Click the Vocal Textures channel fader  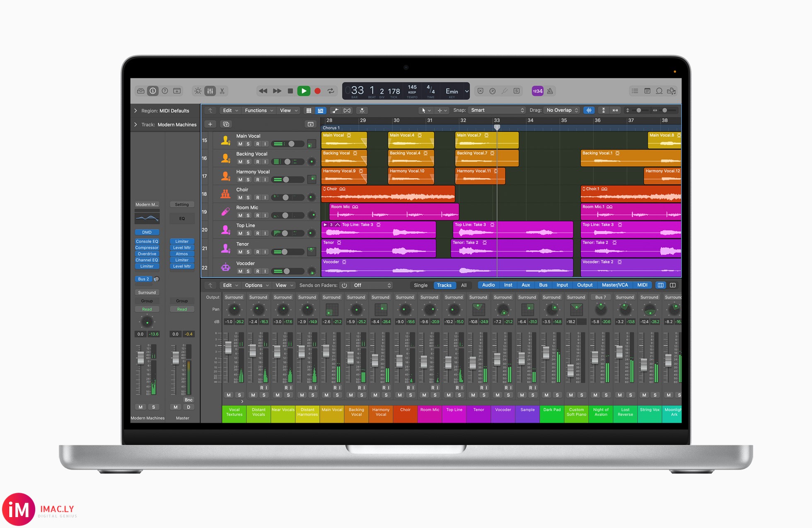(x=228, y=348)
